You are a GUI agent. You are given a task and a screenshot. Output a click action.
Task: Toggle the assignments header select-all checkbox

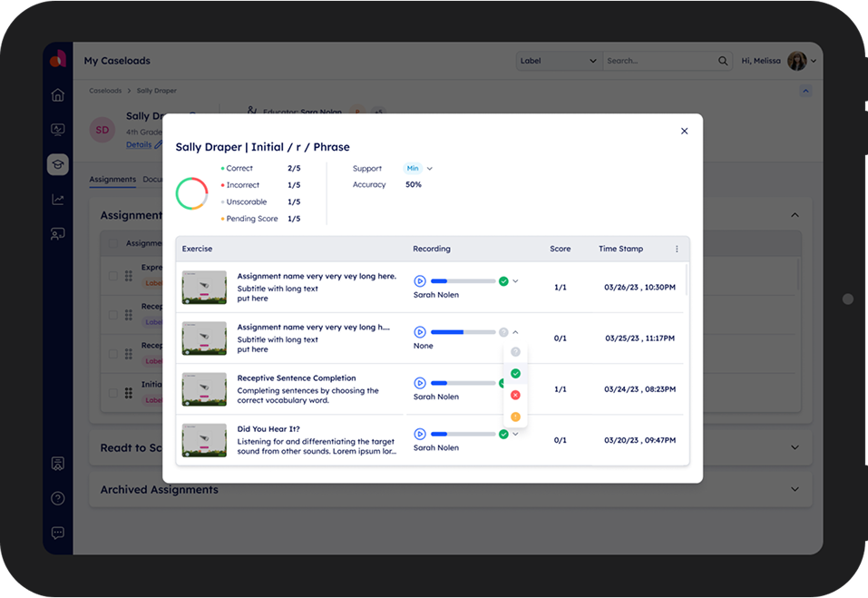[113, 243]
